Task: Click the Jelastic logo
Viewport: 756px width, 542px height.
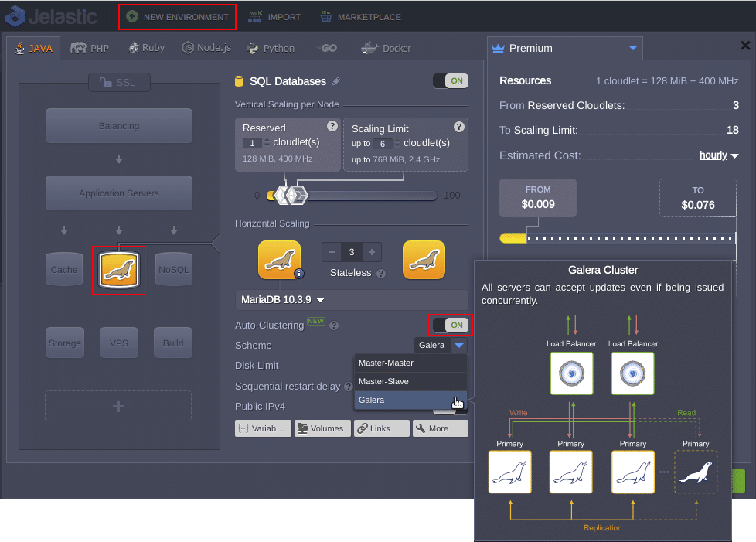Action: pyautogui.click(x=51, y=17)
